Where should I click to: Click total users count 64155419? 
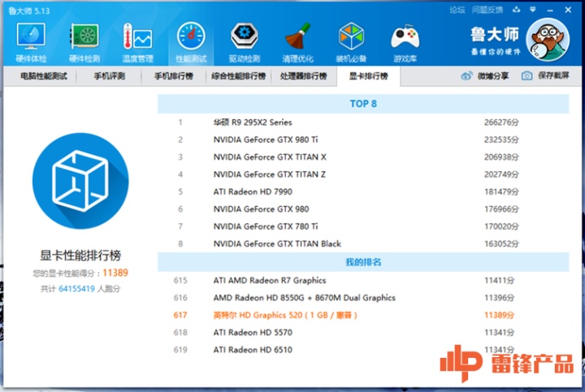point(76,289)
